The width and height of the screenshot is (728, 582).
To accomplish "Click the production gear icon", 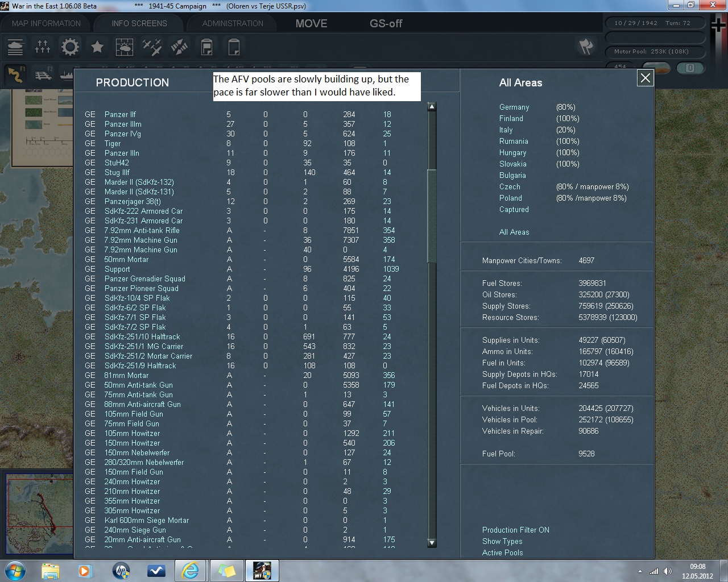I will click(70, 47).
